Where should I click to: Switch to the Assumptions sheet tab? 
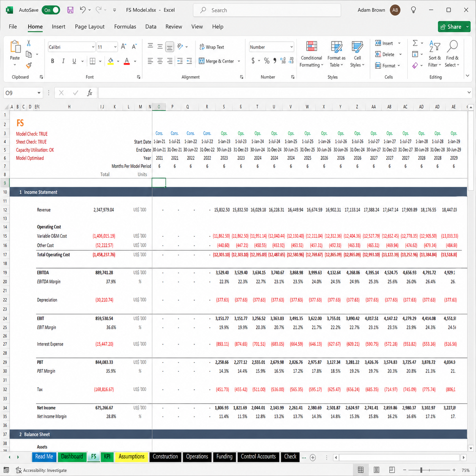pyautogui.click(x=131, y=457)
